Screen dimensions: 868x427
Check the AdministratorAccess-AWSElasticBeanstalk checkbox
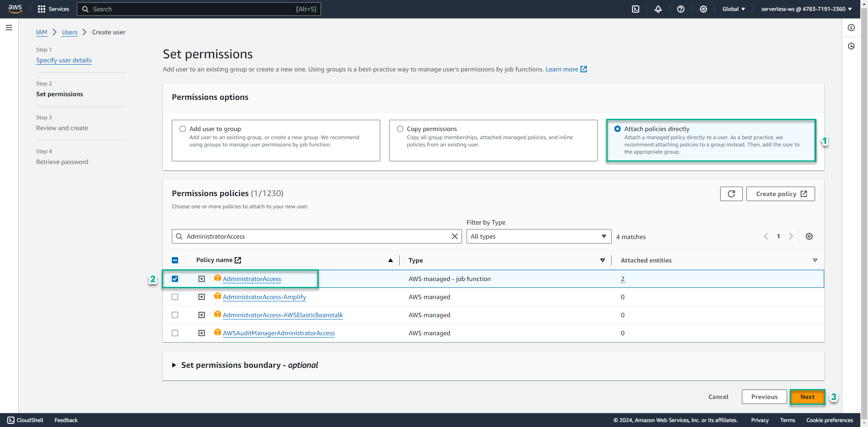[x=175, y=315]
